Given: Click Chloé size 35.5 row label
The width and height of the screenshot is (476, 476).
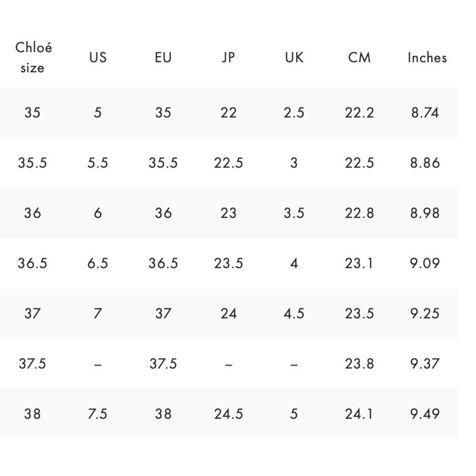Looking at the screenshot, I should point(32,163).
